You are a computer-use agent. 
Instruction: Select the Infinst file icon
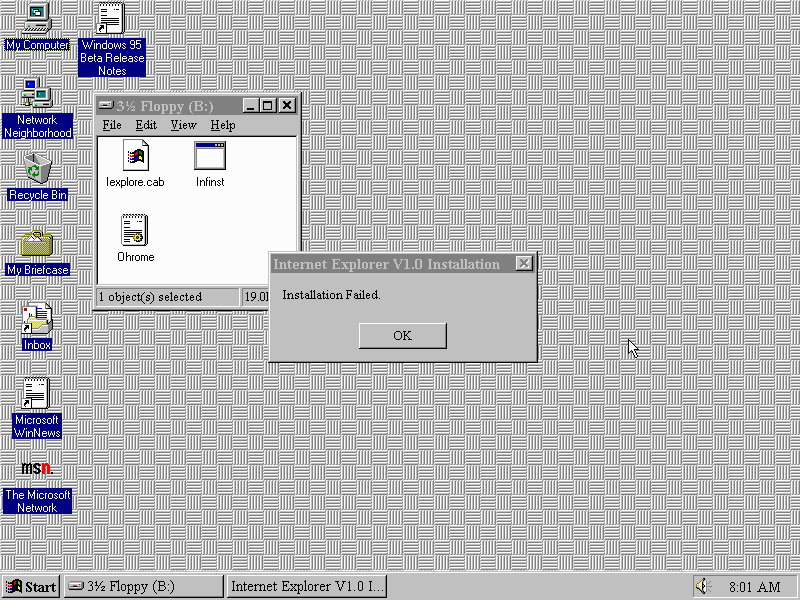(x=210, y=156)
